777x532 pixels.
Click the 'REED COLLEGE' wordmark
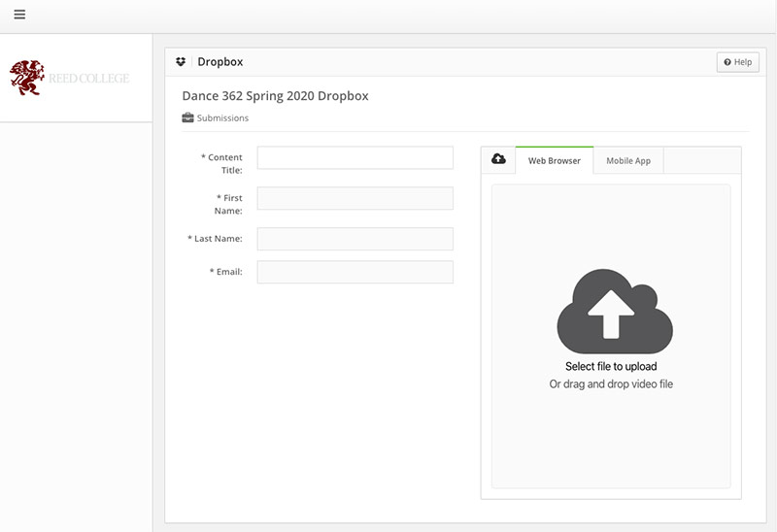point(89,79)
